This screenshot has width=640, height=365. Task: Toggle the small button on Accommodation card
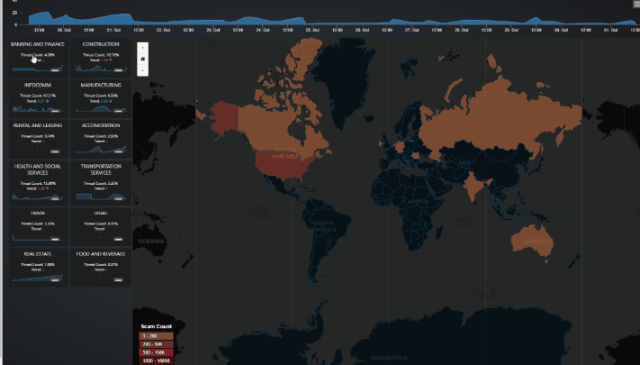pyautogui.click(x=118, y=151)
